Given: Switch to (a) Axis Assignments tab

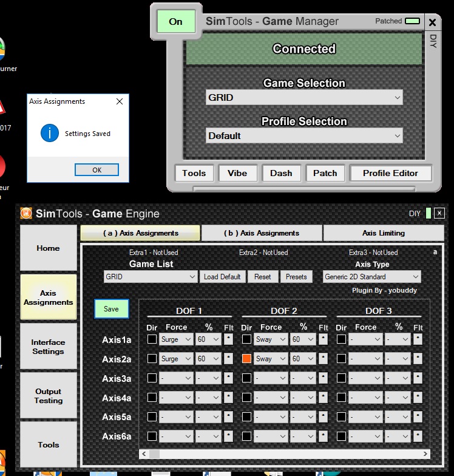Looking at the screenshot, I should click(141, 233).
